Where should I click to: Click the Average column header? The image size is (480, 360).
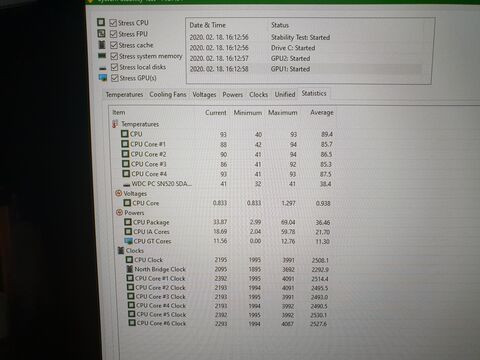tap(322, 113)
